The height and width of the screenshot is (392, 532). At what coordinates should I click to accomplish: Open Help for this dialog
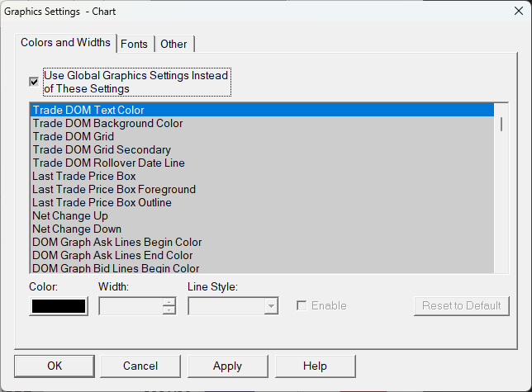coord(315,366)
